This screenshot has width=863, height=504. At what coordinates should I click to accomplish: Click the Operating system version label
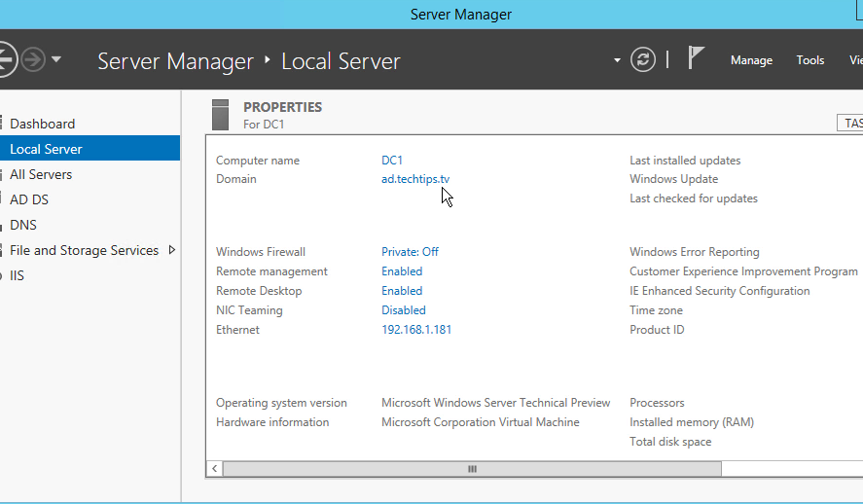pos(281,403)
